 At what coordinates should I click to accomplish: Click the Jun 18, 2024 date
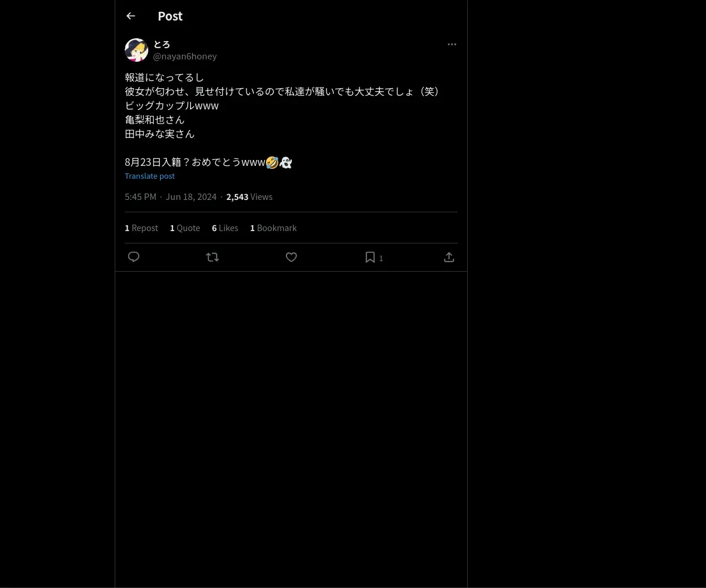point(191,196)
